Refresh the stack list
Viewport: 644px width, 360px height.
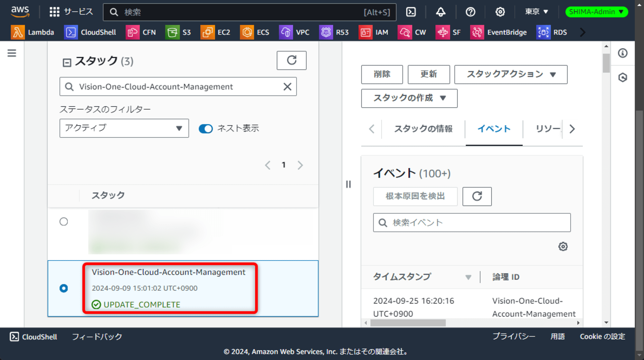[x=291, y=60]
